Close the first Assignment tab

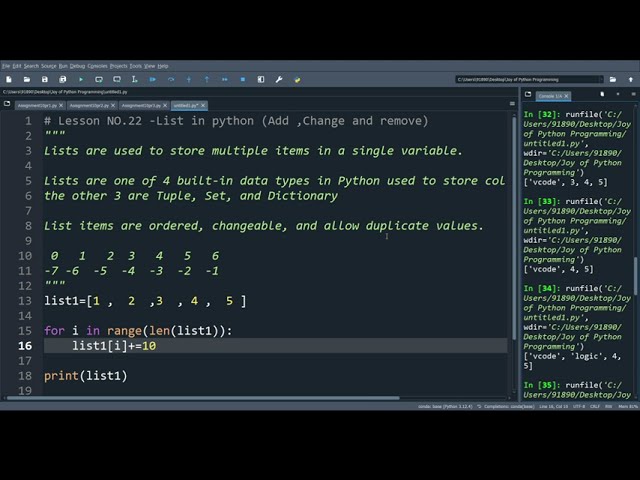[61, 105]
